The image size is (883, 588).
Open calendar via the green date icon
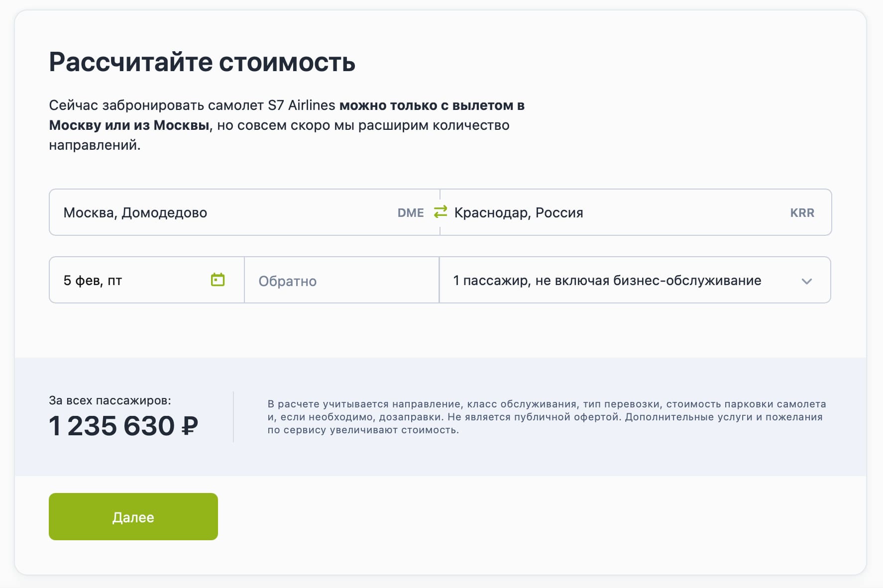pos(218,280)
